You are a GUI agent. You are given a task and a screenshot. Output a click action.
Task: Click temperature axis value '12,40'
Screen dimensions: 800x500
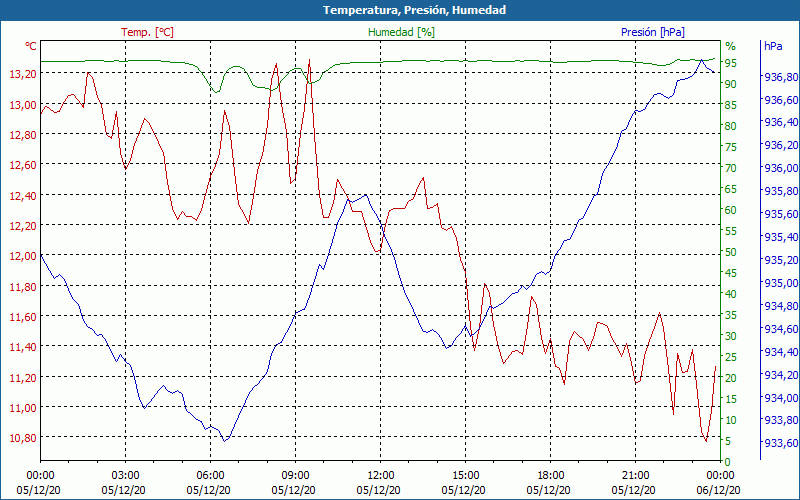click(23, 195)
